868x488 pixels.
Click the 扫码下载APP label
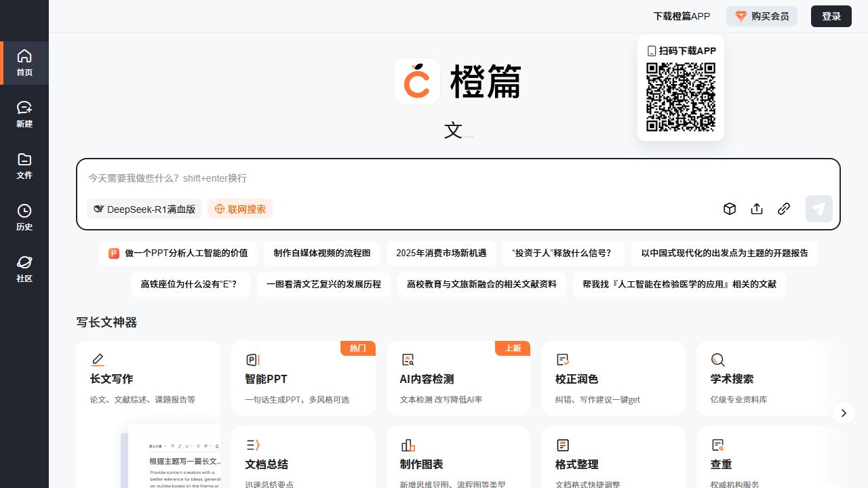click(x=682, y=51)
